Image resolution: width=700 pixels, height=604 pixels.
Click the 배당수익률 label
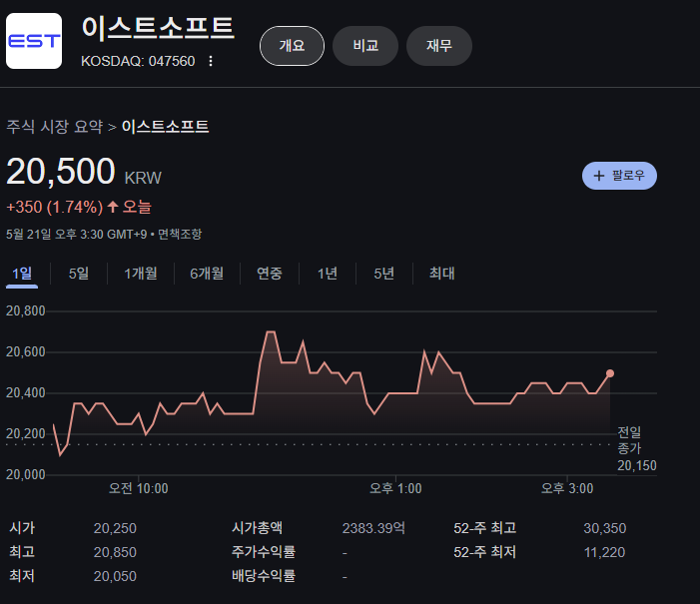click(x=264, y=576)
